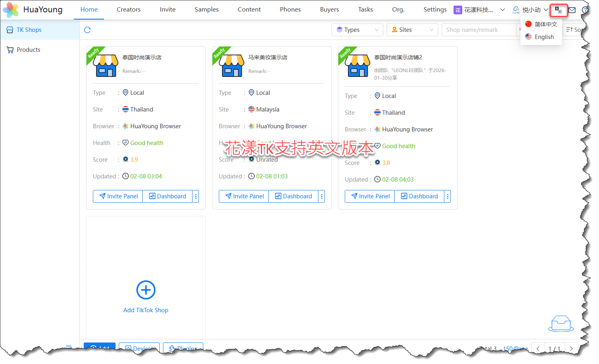Click the HuaYoung flower logo
This screenshot has width=599, height=364.
[11, 10]
